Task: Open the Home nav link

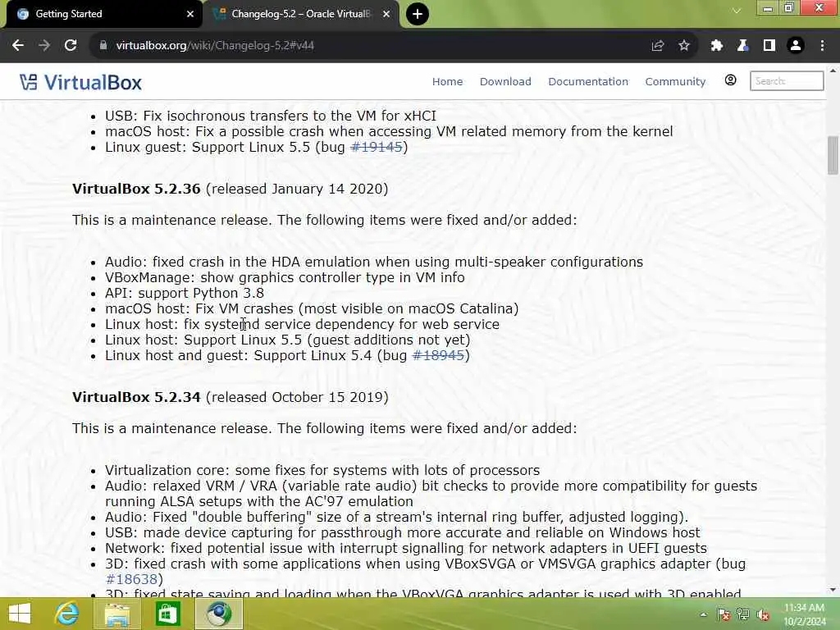Action: [447, 81]
